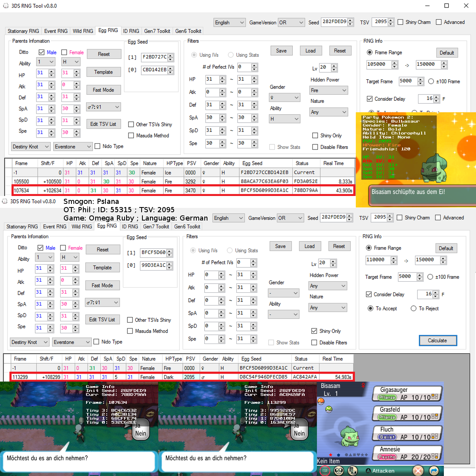Screen dimensions: 476x476
Task: Select the frame 107634 result row
Action: click(183, 190)
